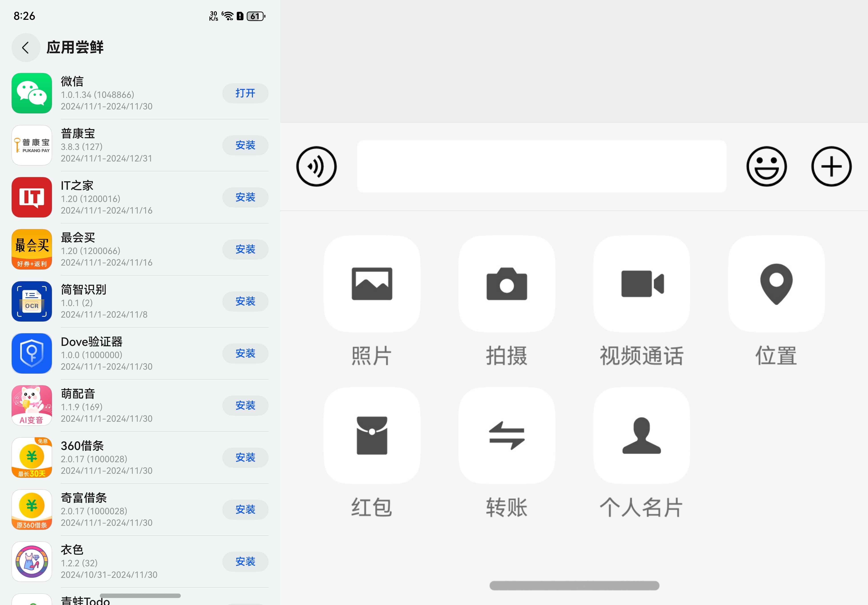Select date range 2024/11/1-2024/12/31
The image size is (868, 605).
pyautogui.click(x=106, y=158)
